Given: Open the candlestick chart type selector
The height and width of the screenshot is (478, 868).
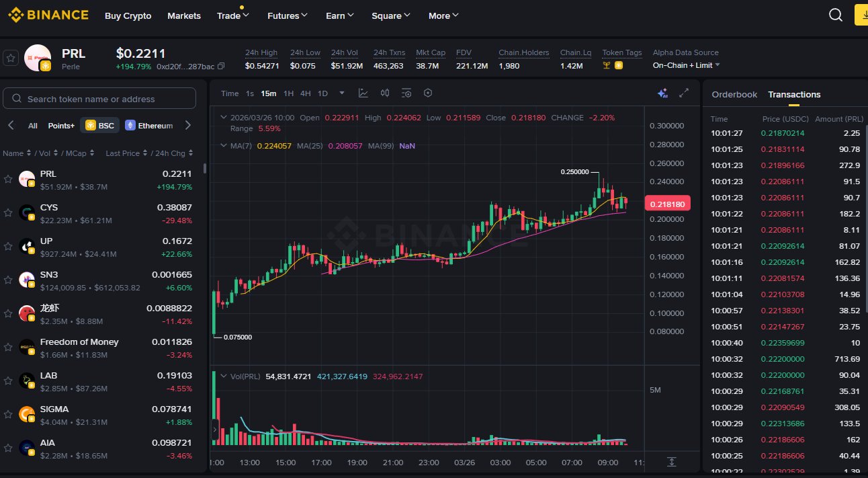Looking at the screenshot, I should [x=385, y=93].
